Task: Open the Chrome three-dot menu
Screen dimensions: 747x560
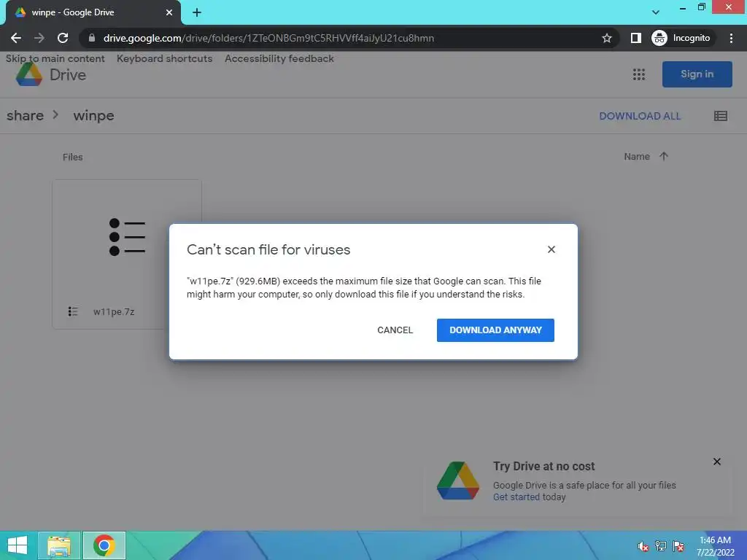Action: pos(731,38)
